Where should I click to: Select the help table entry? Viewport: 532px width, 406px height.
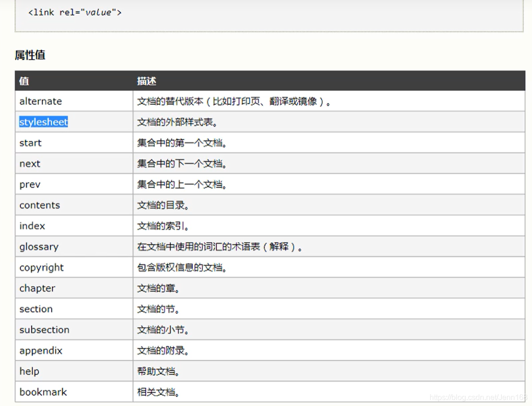[29, 371]
